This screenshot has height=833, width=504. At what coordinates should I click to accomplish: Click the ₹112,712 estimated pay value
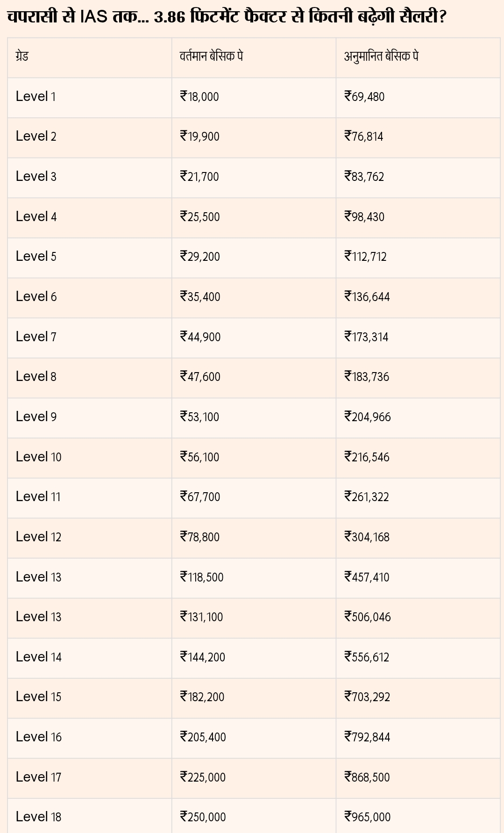tap(365, 257)
